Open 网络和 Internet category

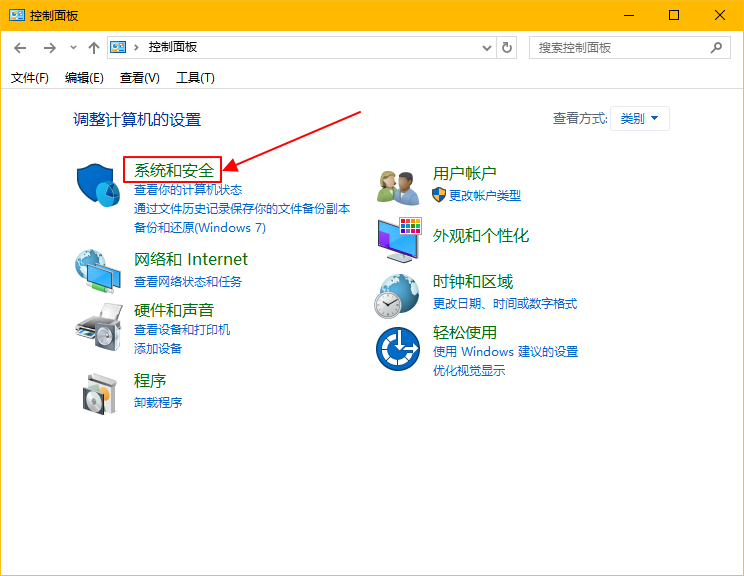(x=191, y=259)
